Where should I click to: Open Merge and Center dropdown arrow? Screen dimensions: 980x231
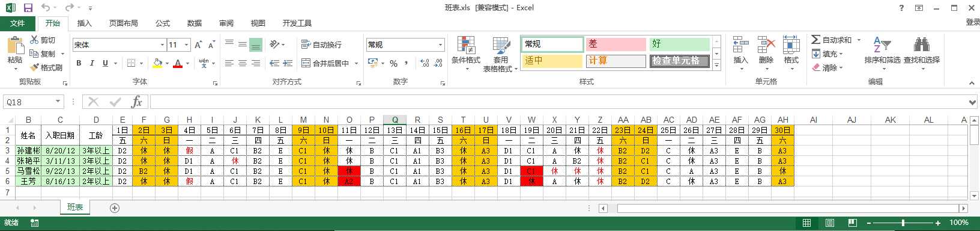[356, 63]
